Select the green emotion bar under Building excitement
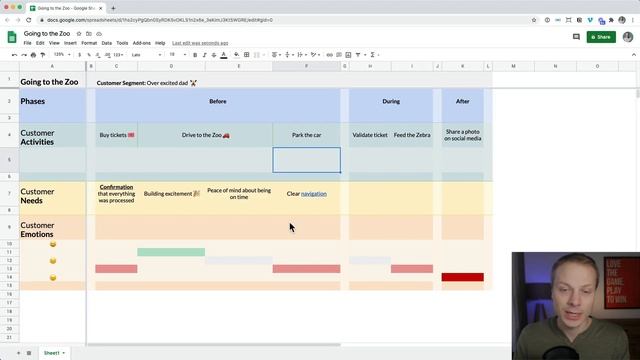Screen dimensions: 640x360 [x=171, y=252]
